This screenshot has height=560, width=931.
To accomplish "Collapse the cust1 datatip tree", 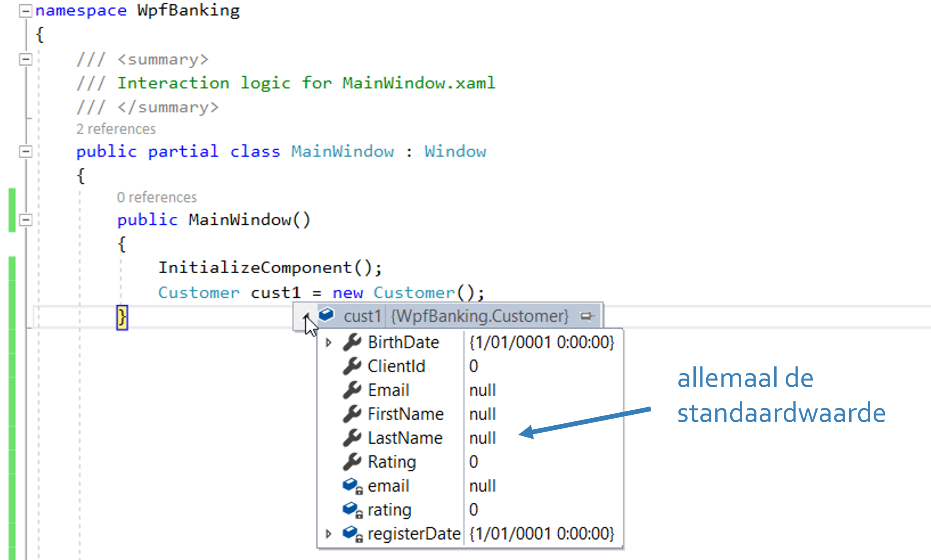I will point(306,316).
